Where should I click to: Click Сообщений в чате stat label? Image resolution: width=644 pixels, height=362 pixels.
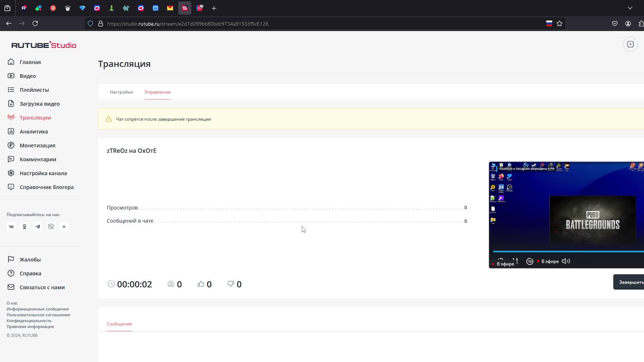point(130,221)
